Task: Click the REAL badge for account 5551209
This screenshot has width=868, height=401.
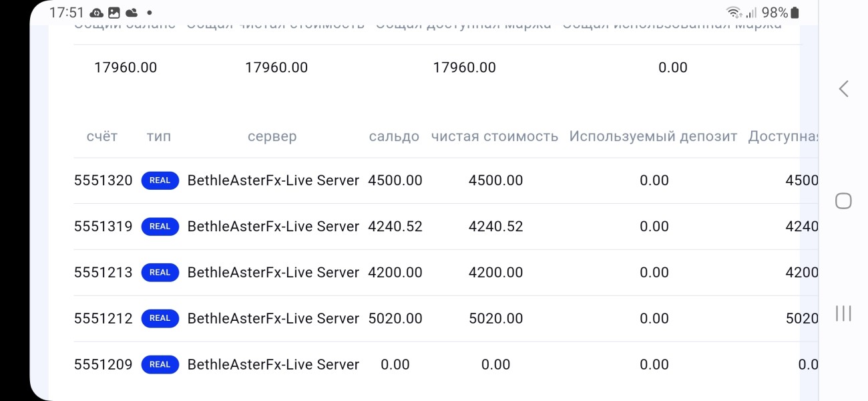Action: pos(160,364)
